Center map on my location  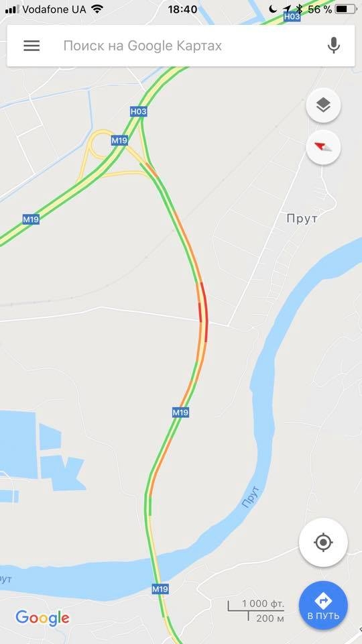323,543
